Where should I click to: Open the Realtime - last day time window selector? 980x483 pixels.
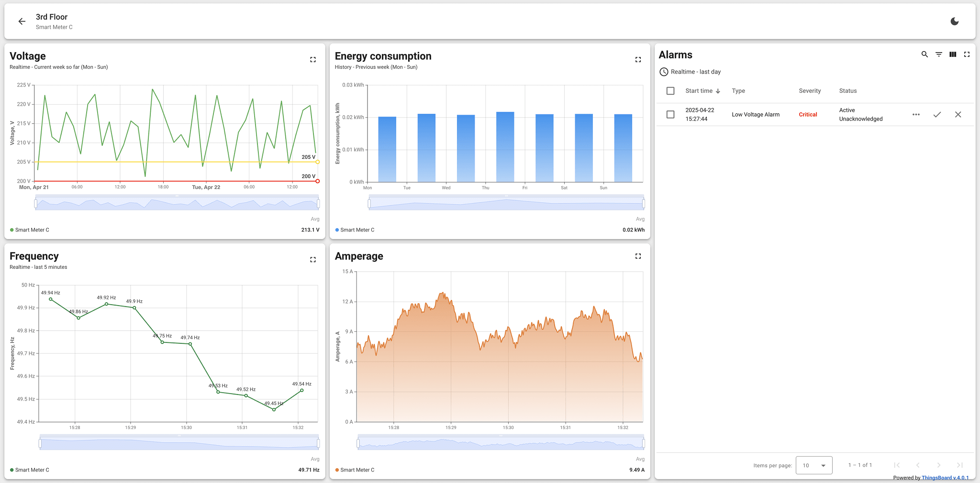[690, 72]
